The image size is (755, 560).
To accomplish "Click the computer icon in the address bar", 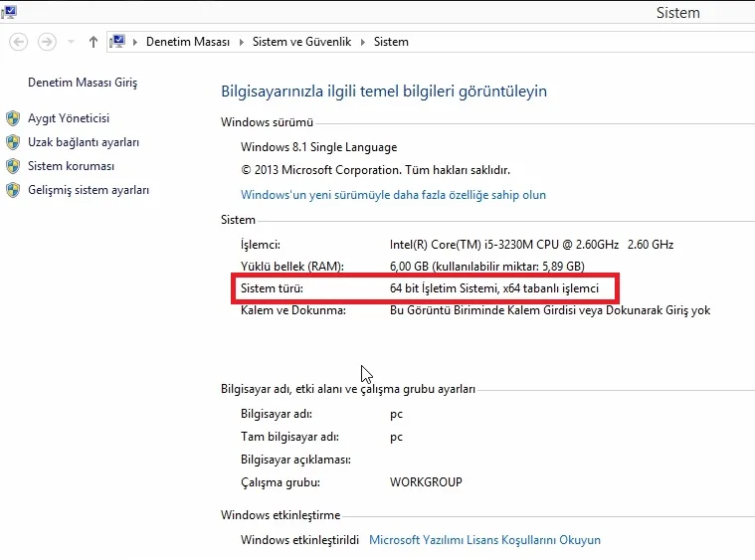I will (x=118, y=42).
